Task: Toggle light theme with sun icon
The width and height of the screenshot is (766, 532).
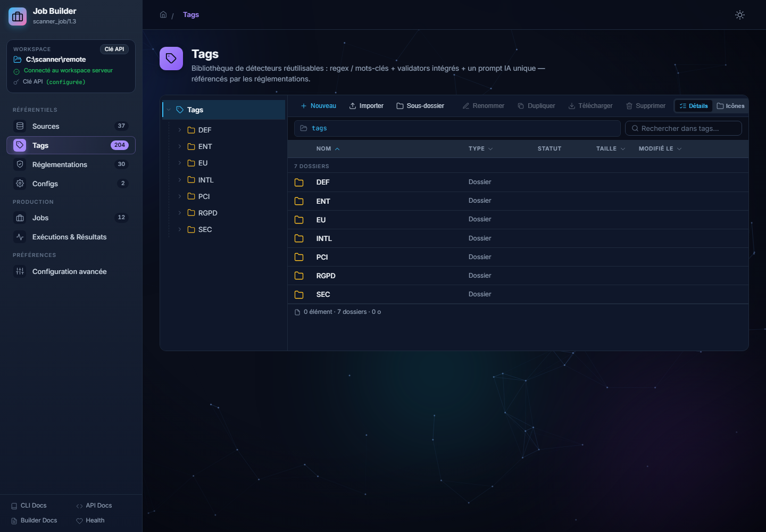Action: coord(740,15)
